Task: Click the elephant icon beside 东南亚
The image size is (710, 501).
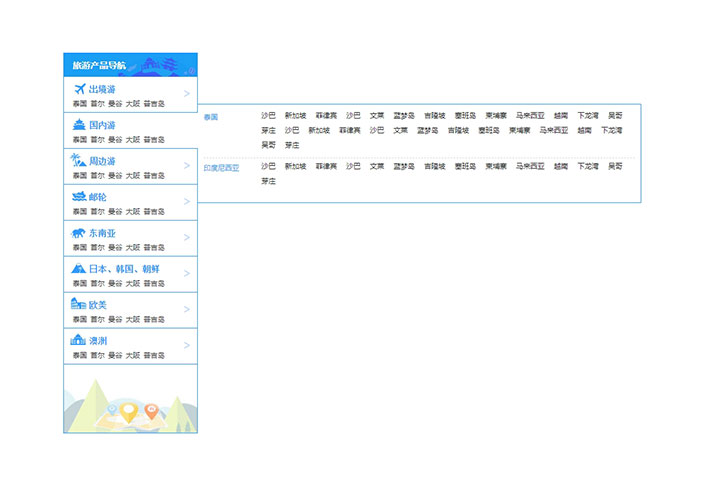Action: coord(78,232)
